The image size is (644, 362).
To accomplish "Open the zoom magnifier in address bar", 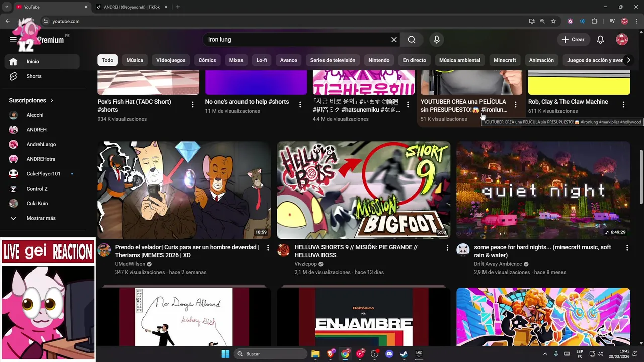I will coord(542,21).
